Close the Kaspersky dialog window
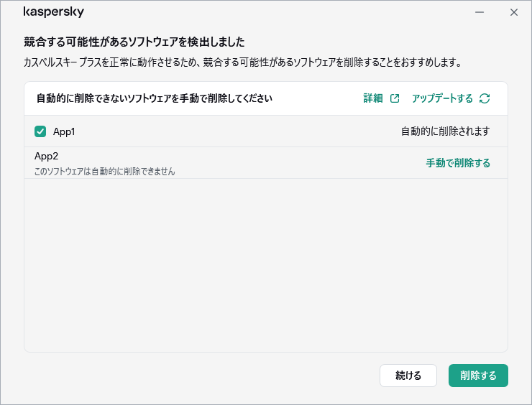The width and height of the screenshot is (532, 405). point(513,12)
